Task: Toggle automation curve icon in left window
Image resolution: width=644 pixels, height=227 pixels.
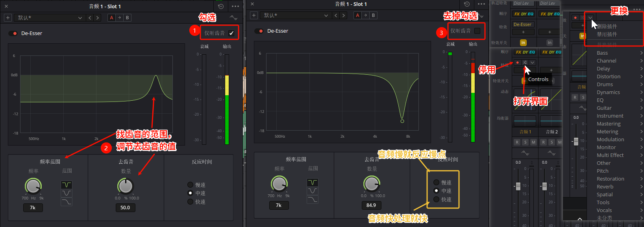Action: point(233,18)
